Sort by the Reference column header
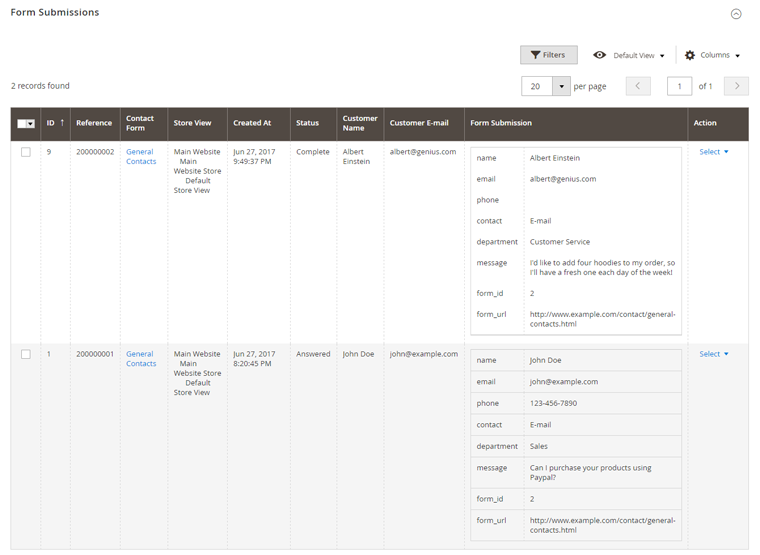This screenshot has height=555, width=760. pos(94,123)
